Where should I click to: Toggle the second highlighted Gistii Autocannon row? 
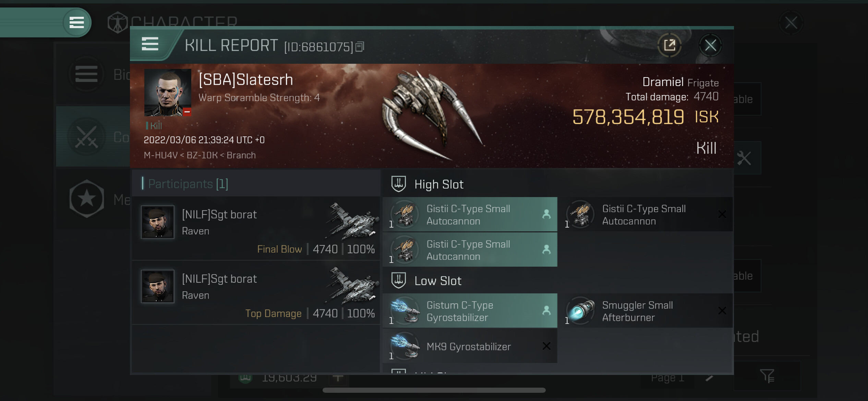click(470, 250)
